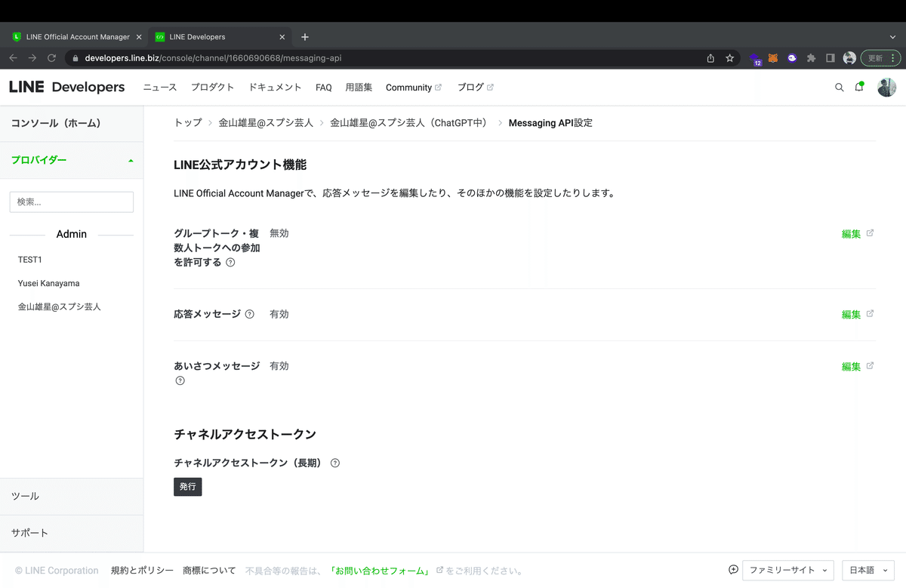Click the Messaging API設定 breadcrumb text
Image resolution: width=906 pixels, height=588 pixels.
pos(550,122)
